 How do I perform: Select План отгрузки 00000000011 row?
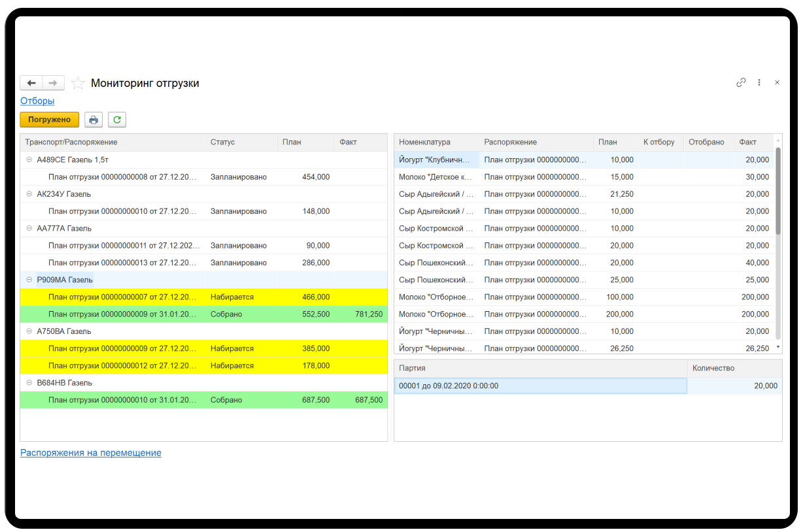(204, 245)
